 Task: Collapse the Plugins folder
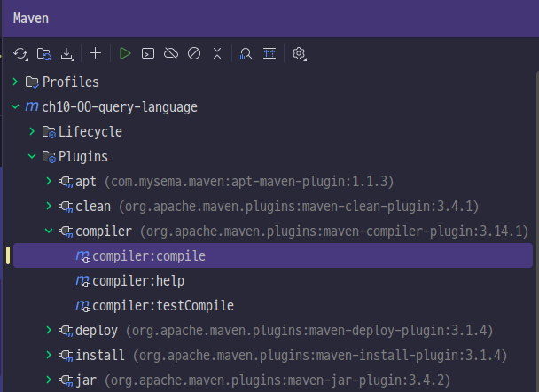coord(32,156)
